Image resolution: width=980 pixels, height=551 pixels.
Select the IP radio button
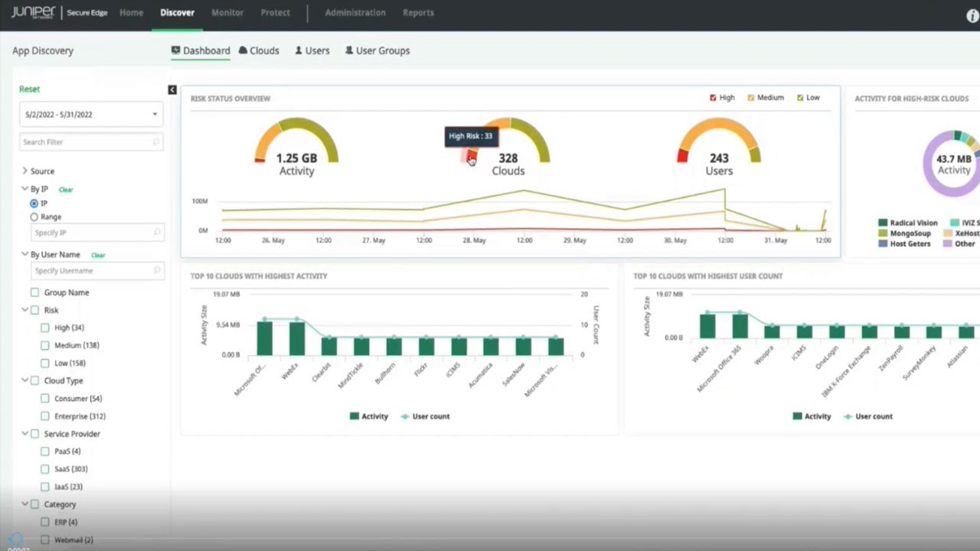(x=34, y=204)
